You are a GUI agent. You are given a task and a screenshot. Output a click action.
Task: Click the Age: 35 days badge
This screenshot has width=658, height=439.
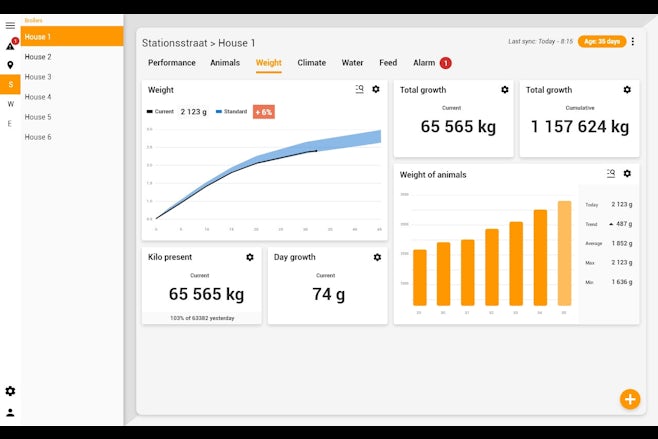601,41
